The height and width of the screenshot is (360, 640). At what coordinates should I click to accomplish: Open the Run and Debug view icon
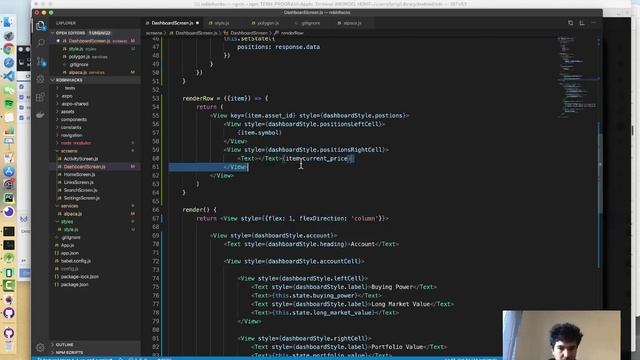click(x=40, y=79)
